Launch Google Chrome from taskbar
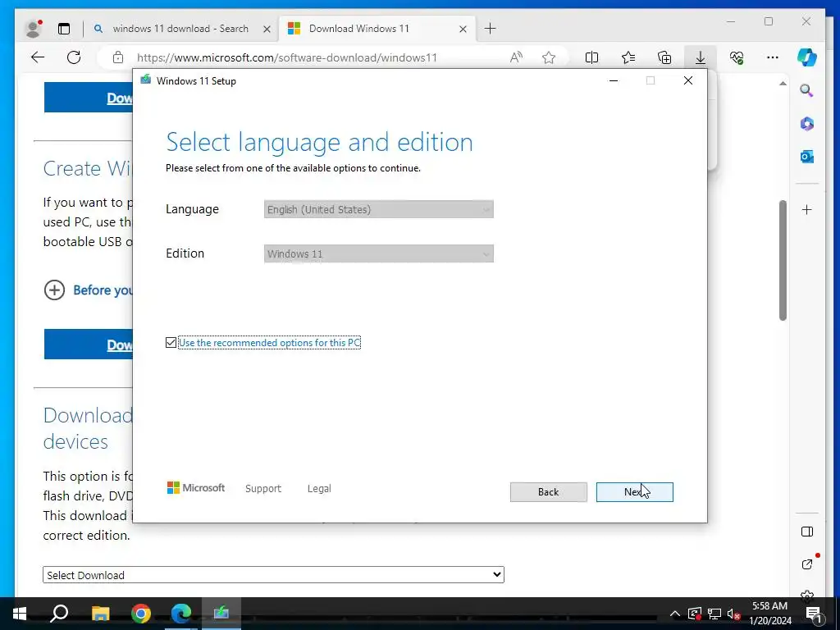This screenshot has width=840, height=630. 140,614
